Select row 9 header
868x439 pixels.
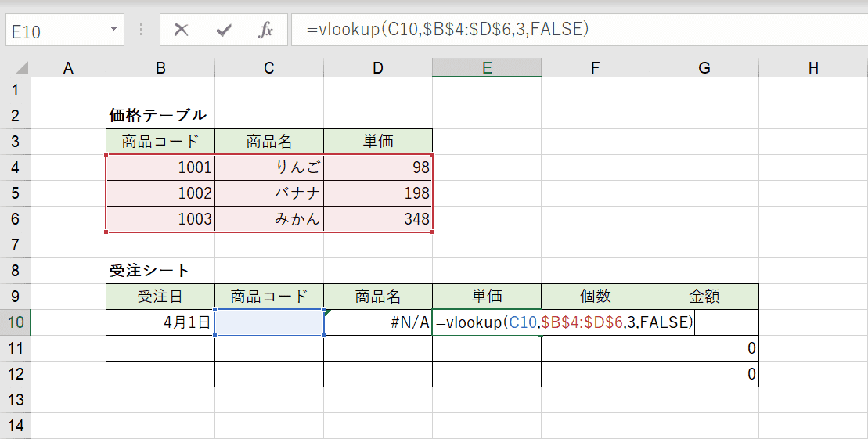[x=16, y=296]
